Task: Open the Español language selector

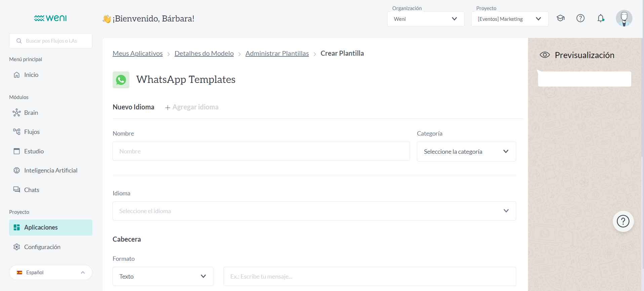Action: tap(51, 273)
